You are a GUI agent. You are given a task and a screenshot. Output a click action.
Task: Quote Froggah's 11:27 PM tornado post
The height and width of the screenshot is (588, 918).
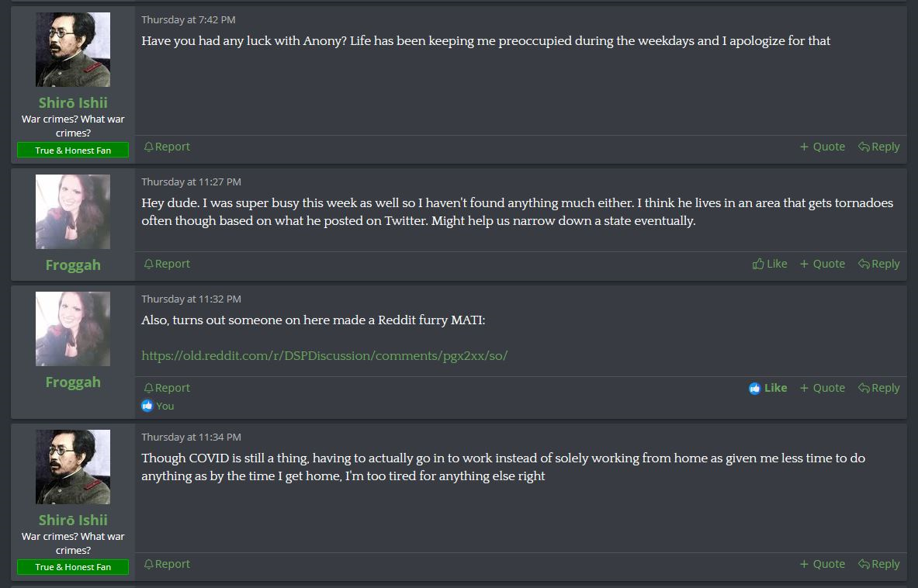click(823, 264)
